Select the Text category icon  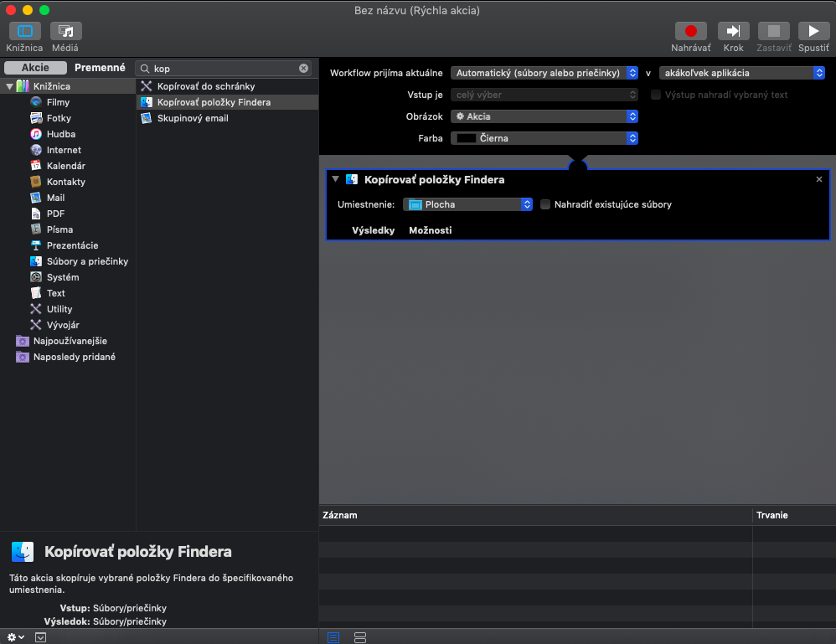(x=36, y=293)
